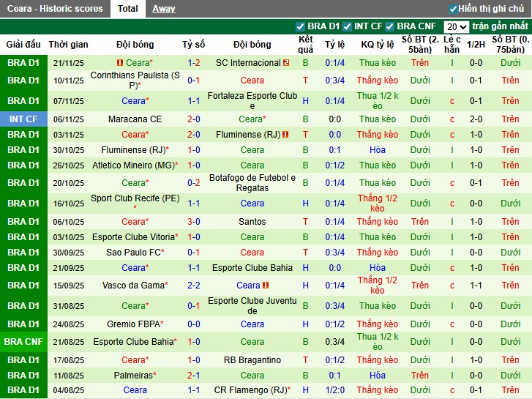
Task: Open the Palmeiras team link
Action: 133,375
